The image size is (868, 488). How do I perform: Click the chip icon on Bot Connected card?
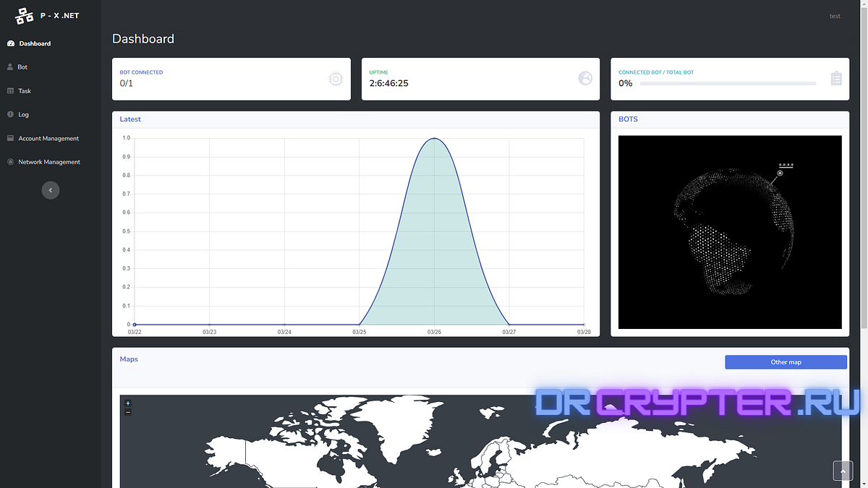(335, 78)
